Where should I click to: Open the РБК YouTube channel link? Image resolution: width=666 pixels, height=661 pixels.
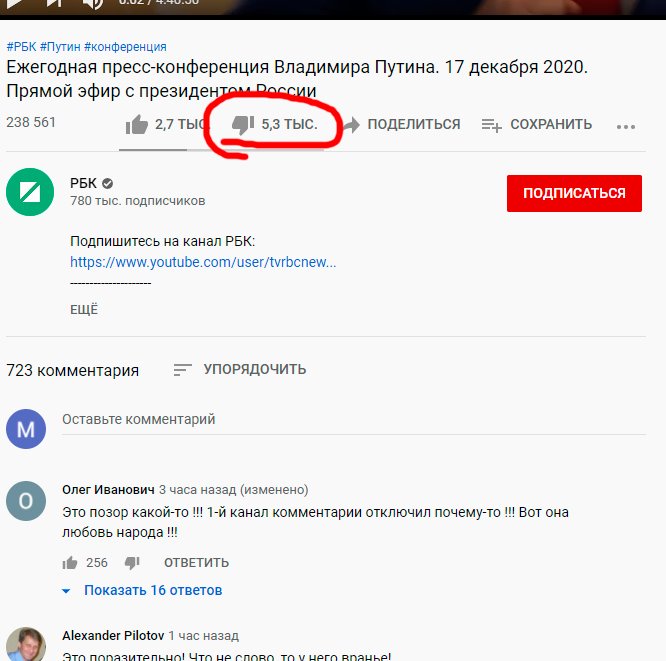coord(203,262)
